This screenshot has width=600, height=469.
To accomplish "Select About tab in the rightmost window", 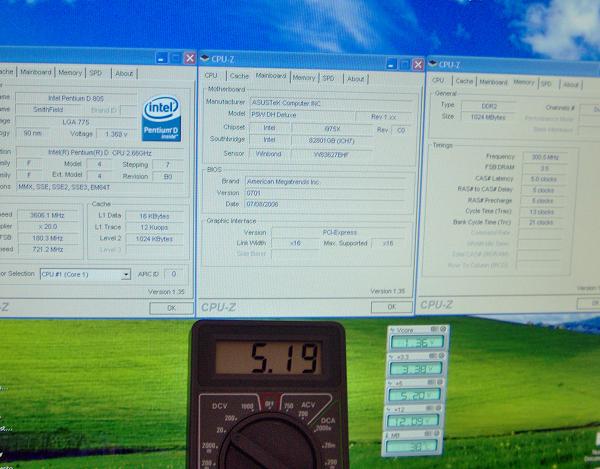I will pos(571,82).
